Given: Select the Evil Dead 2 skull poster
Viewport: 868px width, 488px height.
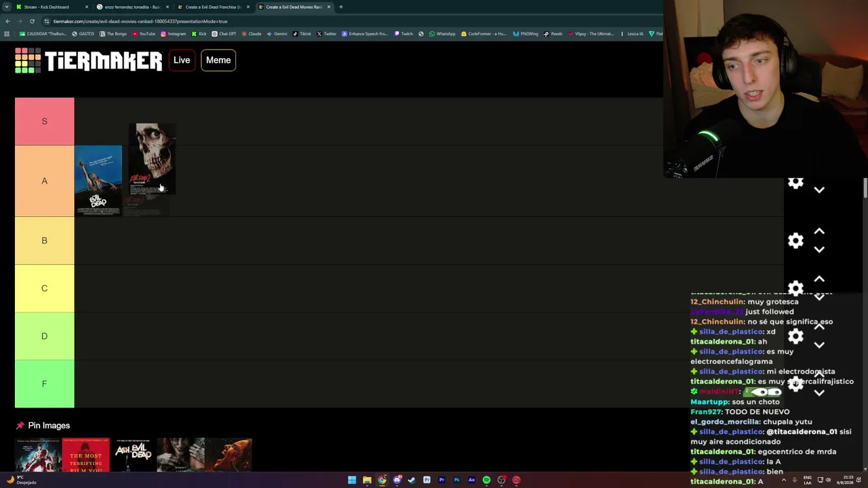Looking at the screenshot, I should tap(153, 159).
